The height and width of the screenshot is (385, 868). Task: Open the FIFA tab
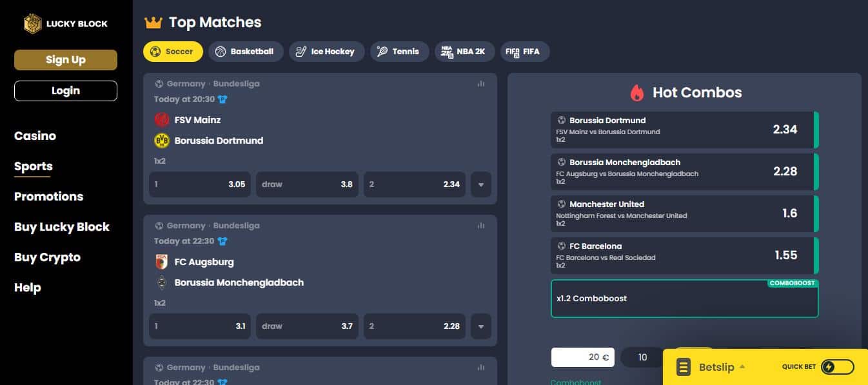point(525,52)
